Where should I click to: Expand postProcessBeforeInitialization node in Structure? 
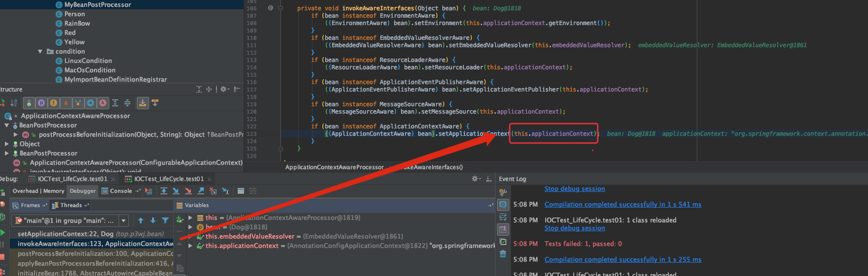[x=16, y=134]
